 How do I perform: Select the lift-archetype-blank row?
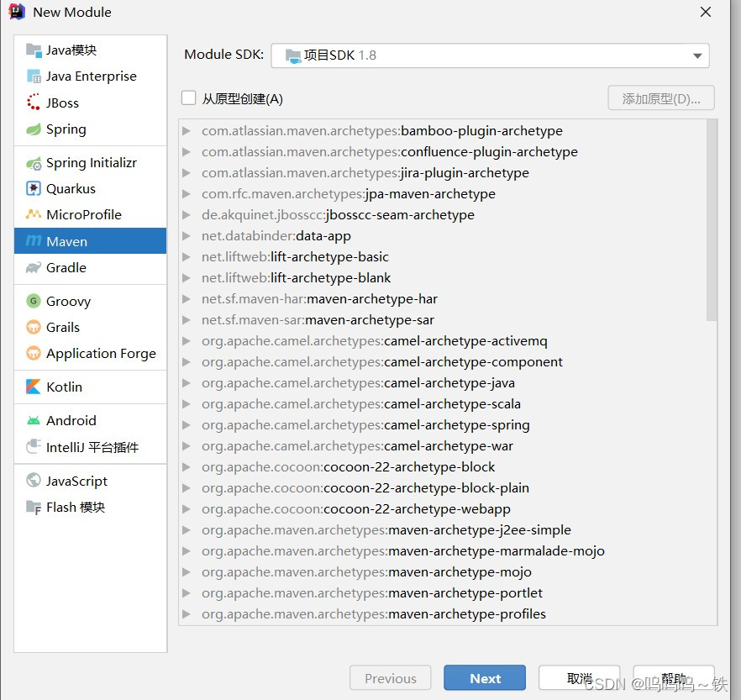point(443,278)
